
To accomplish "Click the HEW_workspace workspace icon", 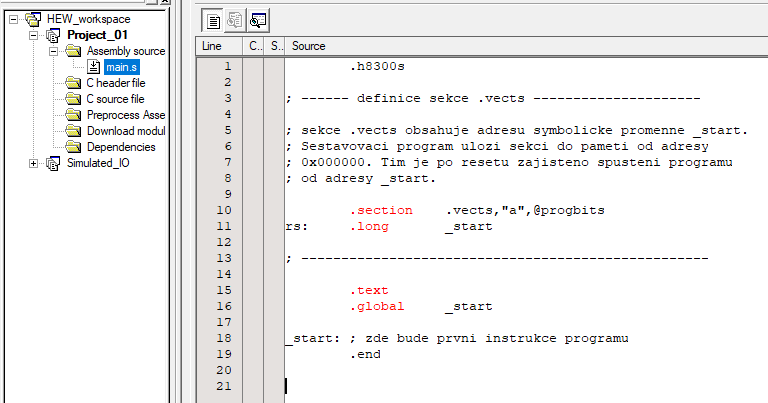I will (33, 19).
